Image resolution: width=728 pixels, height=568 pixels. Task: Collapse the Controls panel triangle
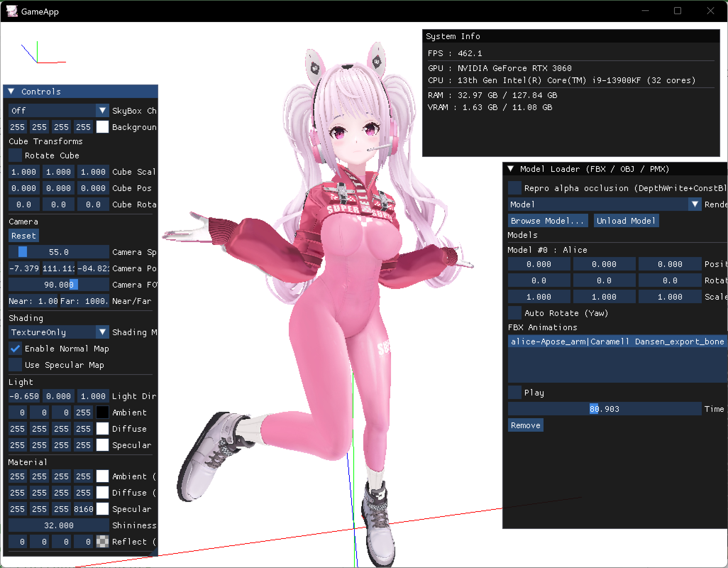pos(11,92)
